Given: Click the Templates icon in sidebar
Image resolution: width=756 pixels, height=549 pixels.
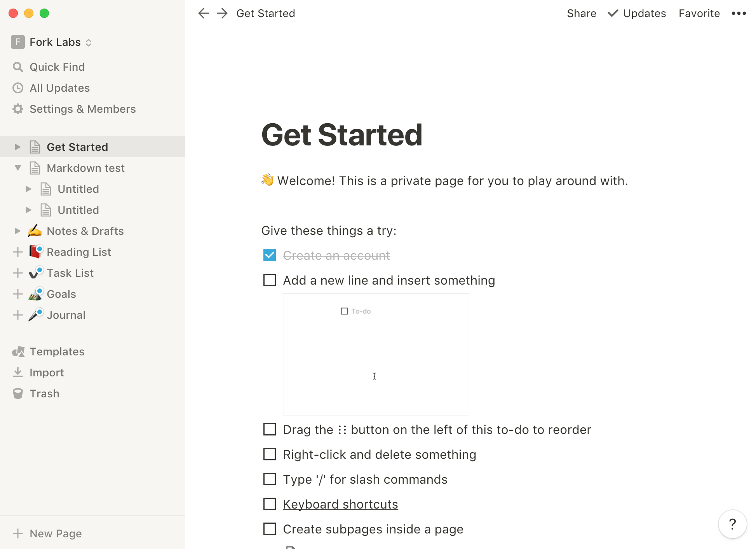Looking at the screenshot, I should (x=19, y=351).
